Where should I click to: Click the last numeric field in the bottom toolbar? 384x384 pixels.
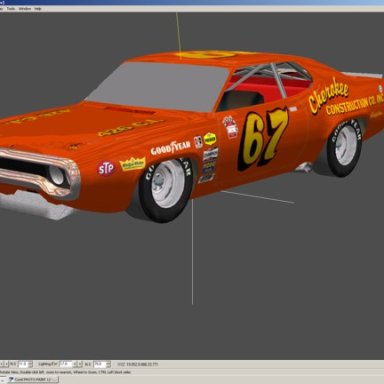[100, 364]
